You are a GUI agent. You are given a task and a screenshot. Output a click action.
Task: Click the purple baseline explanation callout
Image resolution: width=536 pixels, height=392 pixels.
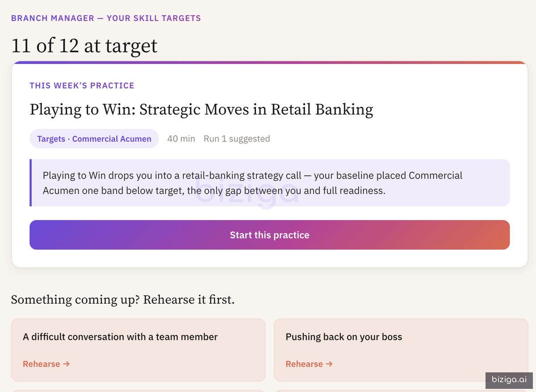(270, 183)
